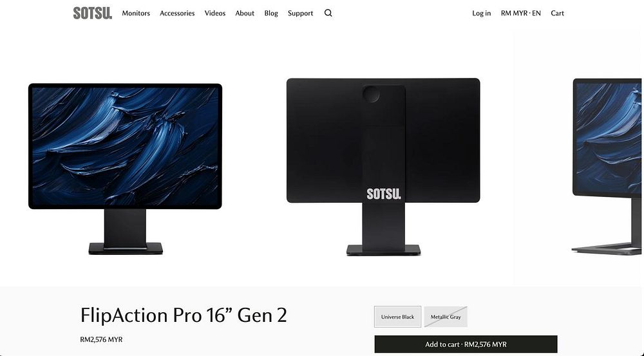View front-facing monitor product image
This screenshot has height=356, width=644.
coord(126,169)
